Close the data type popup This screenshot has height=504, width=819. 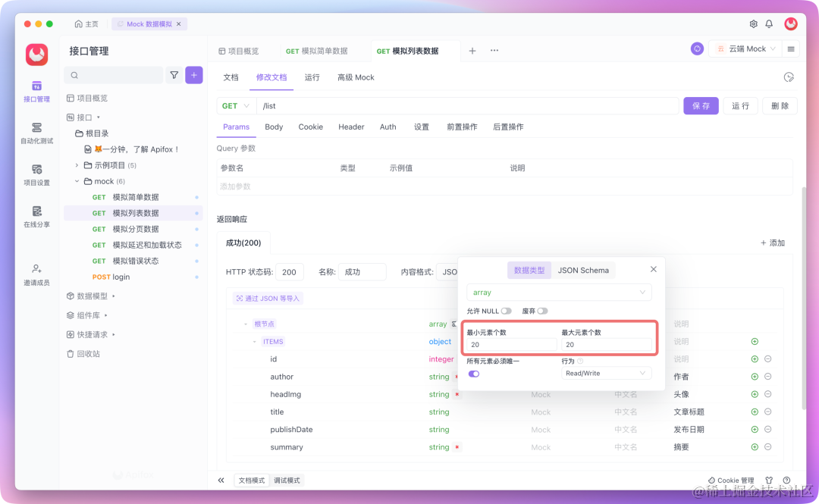654,270
